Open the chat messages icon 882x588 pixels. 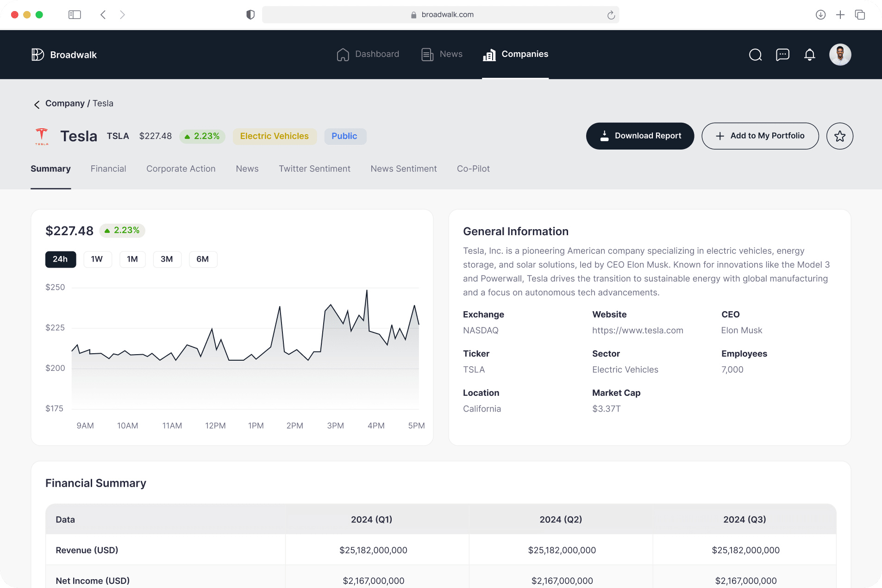tap(782, 55)
